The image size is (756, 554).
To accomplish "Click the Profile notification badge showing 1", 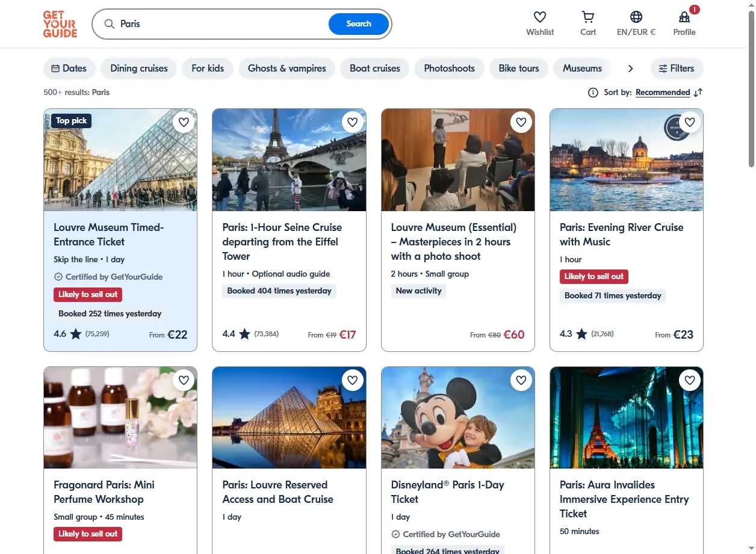I will (695, 10).
